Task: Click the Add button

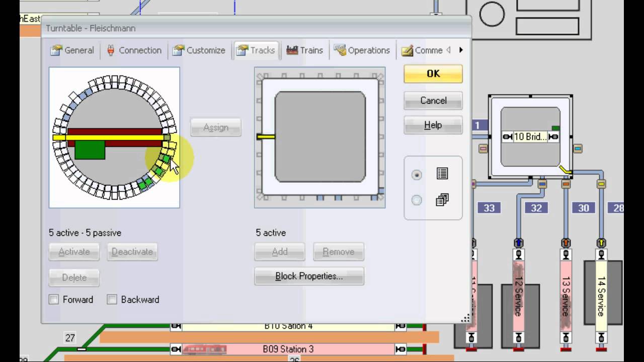Action: point(280,252)
